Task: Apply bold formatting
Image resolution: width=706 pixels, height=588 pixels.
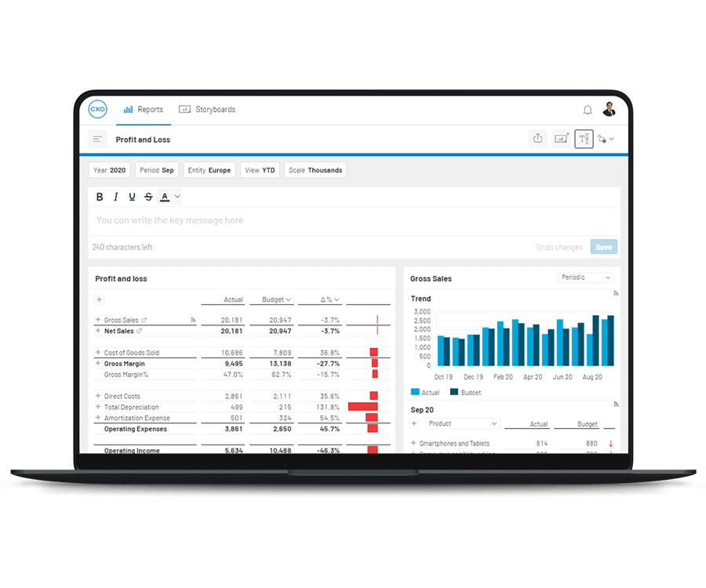Action: pos(100,197)
